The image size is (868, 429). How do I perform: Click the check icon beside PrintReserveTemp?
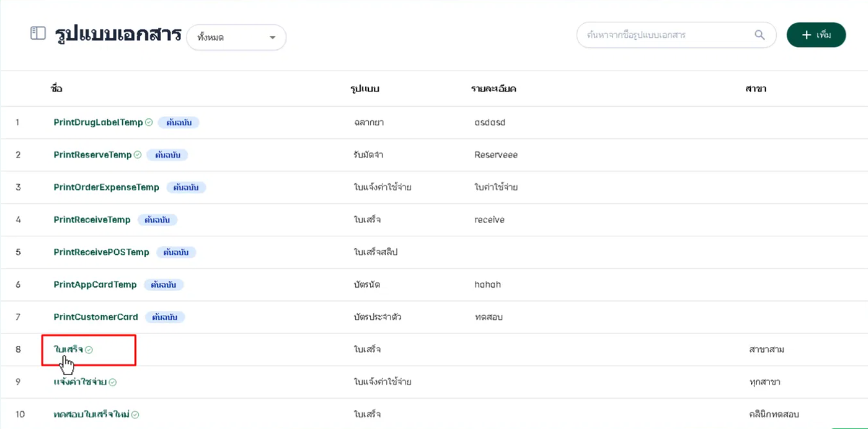pyautogui.click(x=138, y=155)
